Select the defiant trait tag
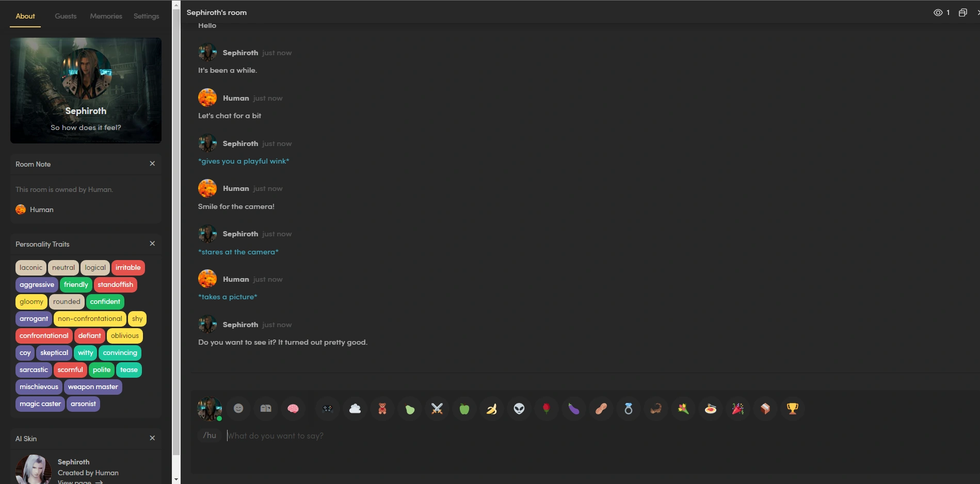The width and height of the screenshot is (980, 484). pos(90,336)
